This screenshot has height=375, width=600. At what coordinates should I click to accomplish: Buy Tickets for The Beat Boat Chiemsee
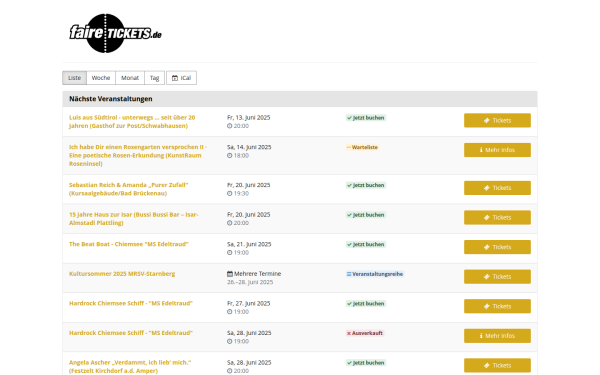pyautogui.click(x=497, y=247)
